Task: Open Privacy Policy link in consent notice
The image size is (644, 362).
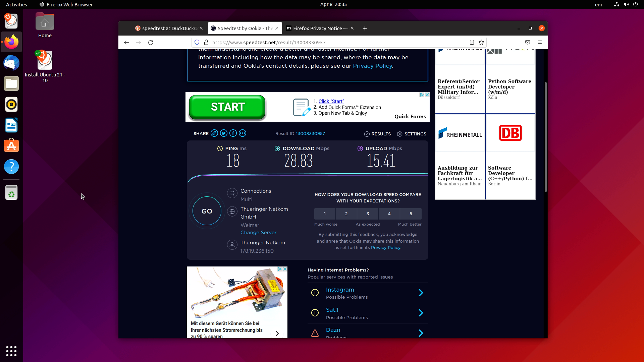Action: [372, 66]
